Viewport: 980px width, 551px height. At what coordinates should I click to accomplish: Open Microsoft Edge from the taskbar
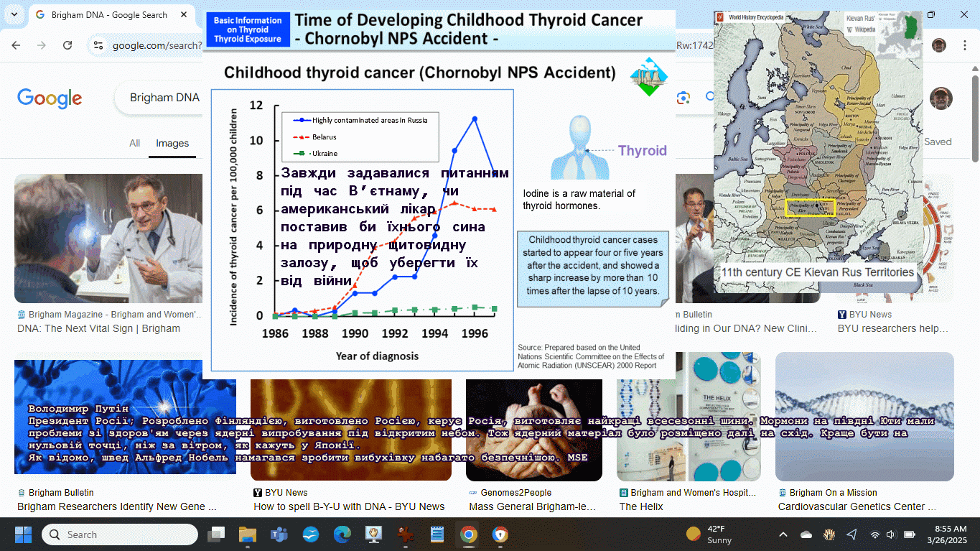point(342,534)
